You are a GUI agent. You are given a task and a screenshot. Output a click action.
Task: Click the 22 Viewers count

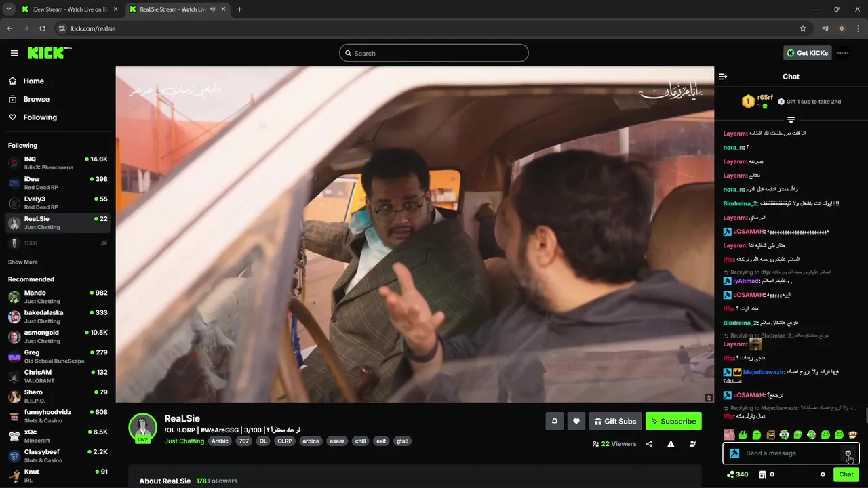click(x=614, y=444)
